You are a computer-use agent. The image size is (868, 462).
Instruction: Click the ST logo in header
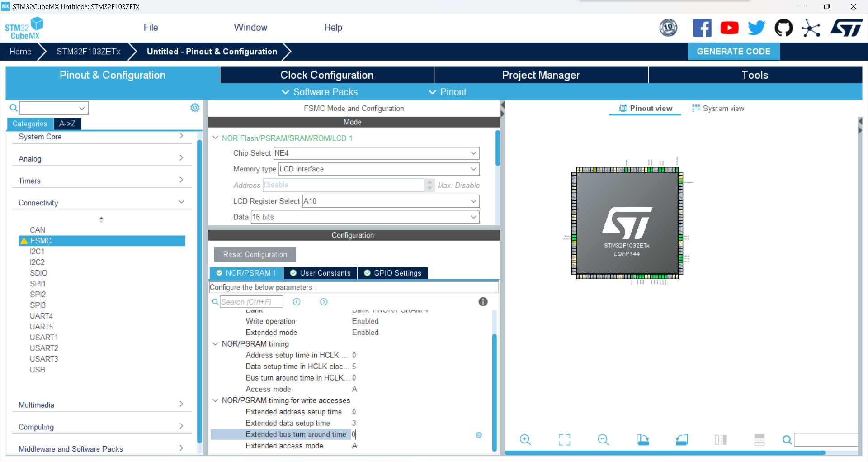click(x=846, y=28)
